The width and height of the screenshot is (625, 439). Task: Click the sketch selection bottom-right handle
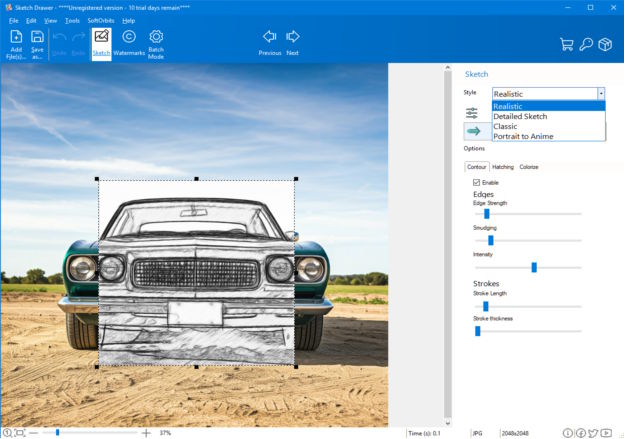click(296, 366)
